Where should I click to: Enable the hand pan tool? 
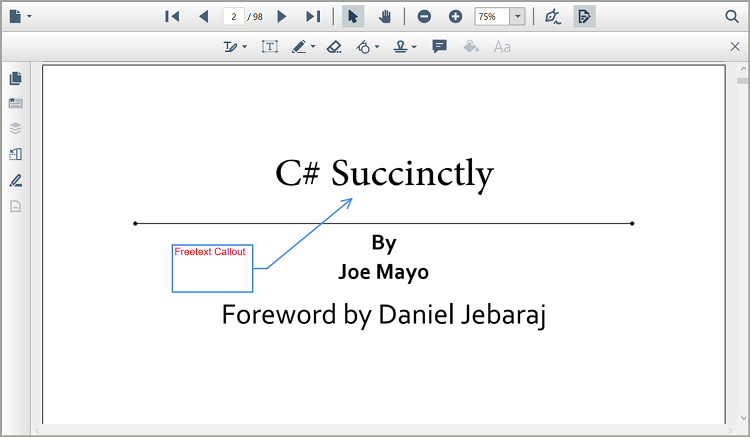point(384,17)
